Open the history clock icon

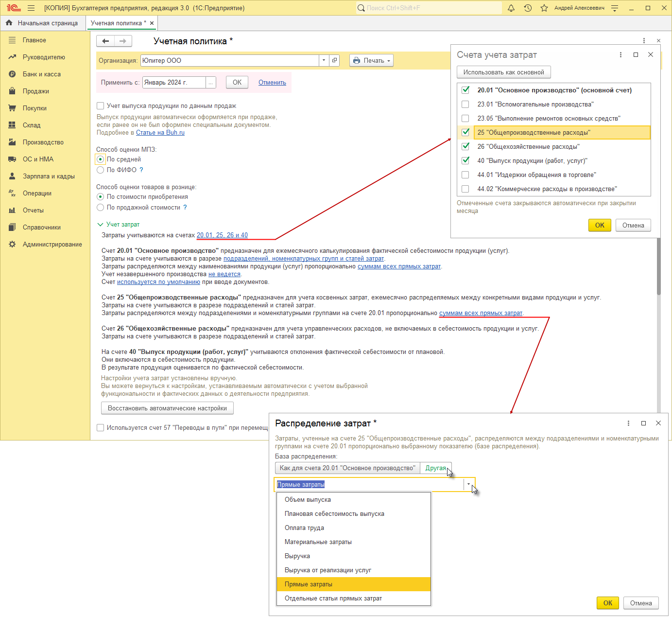pyautogui.click(x=528, y=8)
